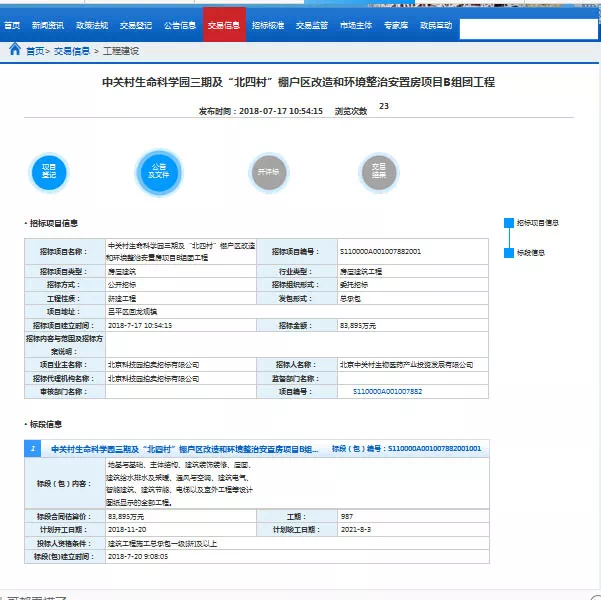
Task: Select the 公告及文件 step circle
Action: point(159,172)
